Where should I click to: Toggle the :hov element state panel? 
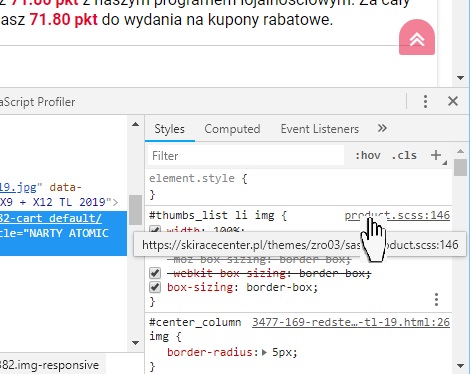pyautogui.click(x=368, y=155)
